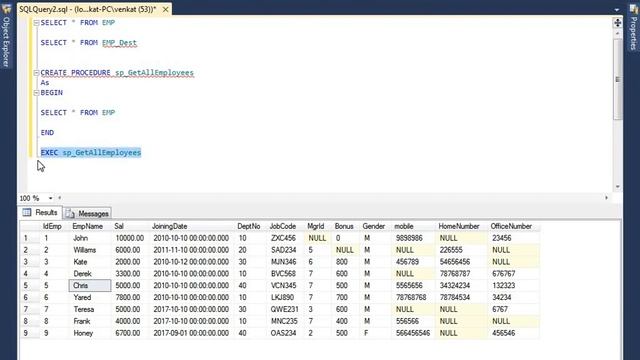Image resolution: width=640 pixels, height=360 pixels.
Task: Click the IdEmp column header
Action: tap(54, 226)
